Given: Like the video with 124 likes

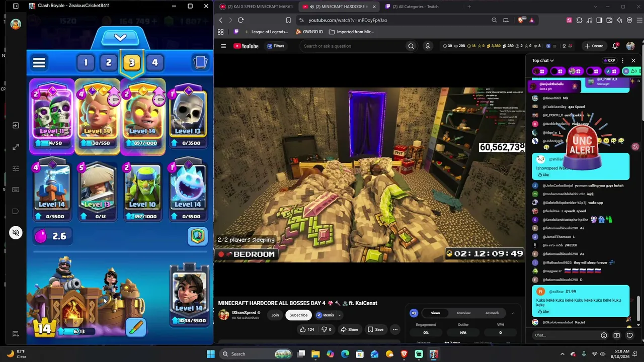Looking at the screenshot, I should coord(307,330).
